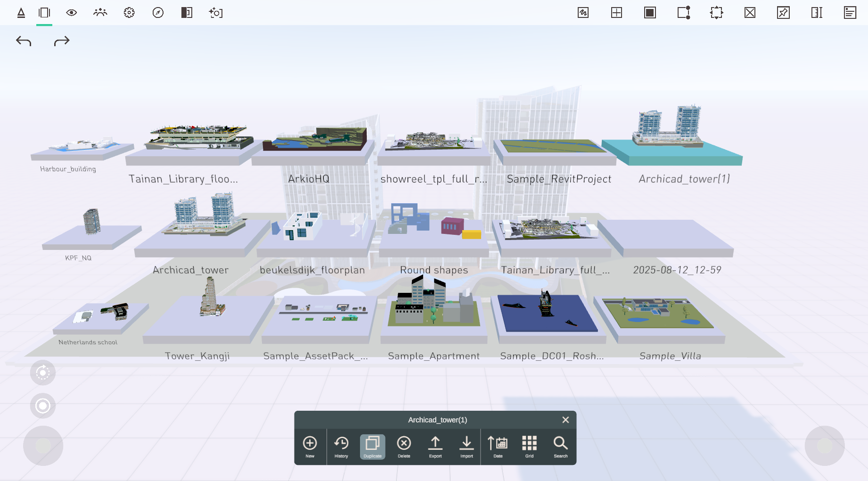Click the 'KPF_NQ' label text
This screenshot has height=481, width=868.
pyautogui.click(x=78, y=258)
